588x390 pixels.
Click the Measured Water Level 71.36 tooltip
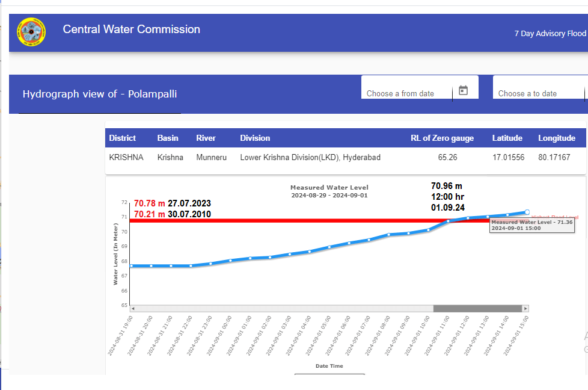pos(531,225)
